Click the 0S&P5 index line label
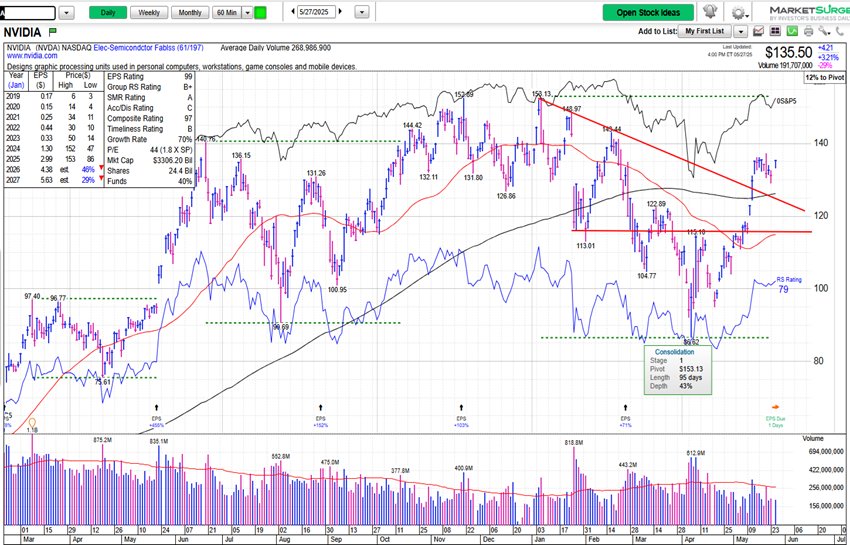Image resolution: width=850 pixels, height=545 pixels. pos(787,101)
